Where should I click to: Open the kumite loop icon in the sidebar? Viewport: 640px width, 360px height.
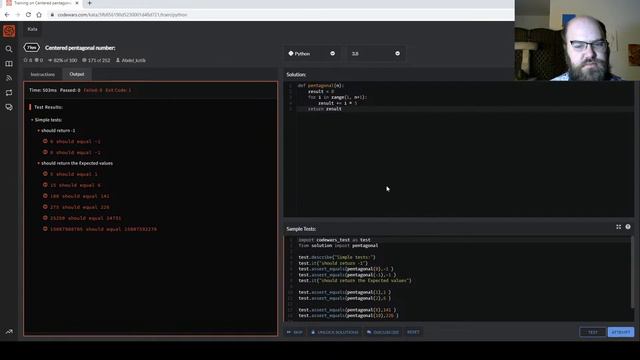[x=9, y=93]
